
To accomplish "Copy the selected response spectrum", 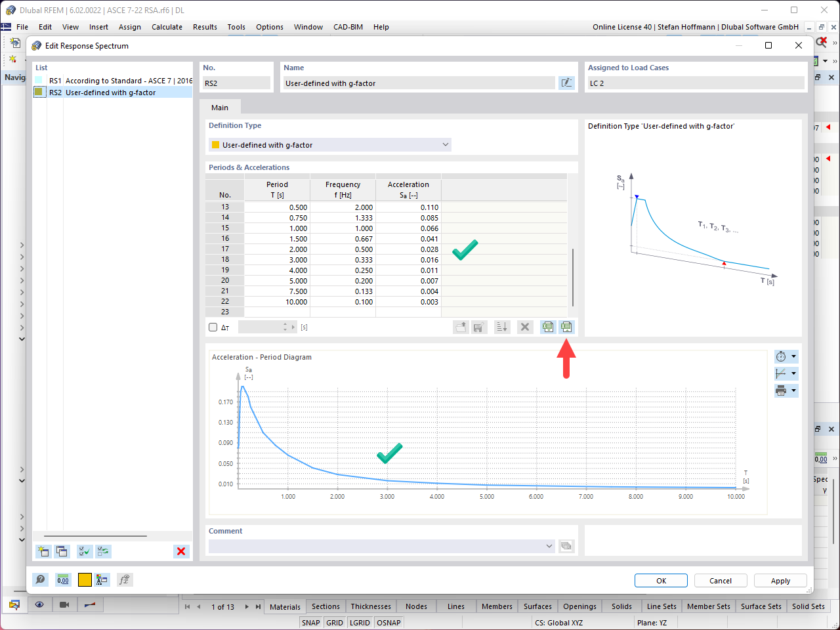I will pyautogui.click(x=62, y=551).
